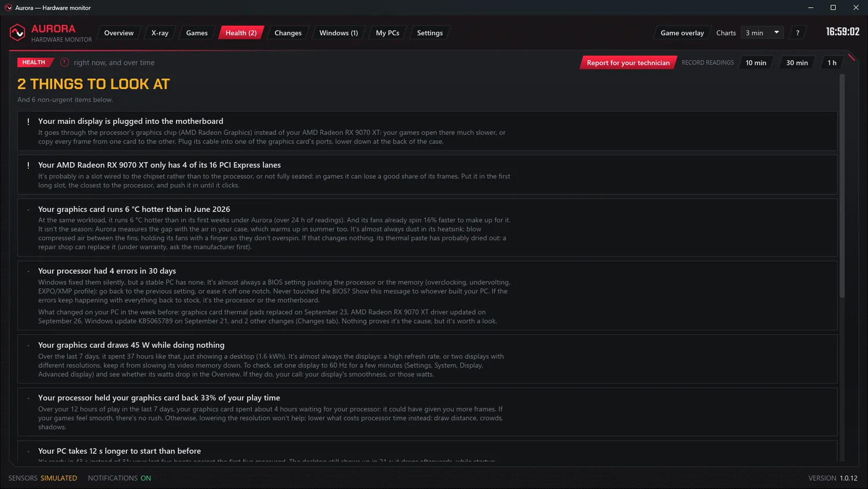
Task: Click 'And 6 non-urgent items below.' text
Action: pyautogui.click(x=65, y=100)
